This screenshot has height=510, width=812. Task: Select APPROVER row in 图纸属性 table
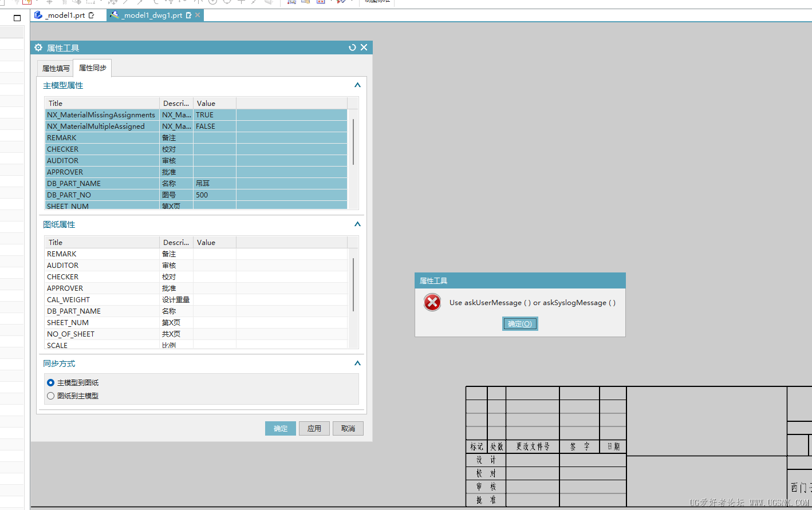pos(196,288)
